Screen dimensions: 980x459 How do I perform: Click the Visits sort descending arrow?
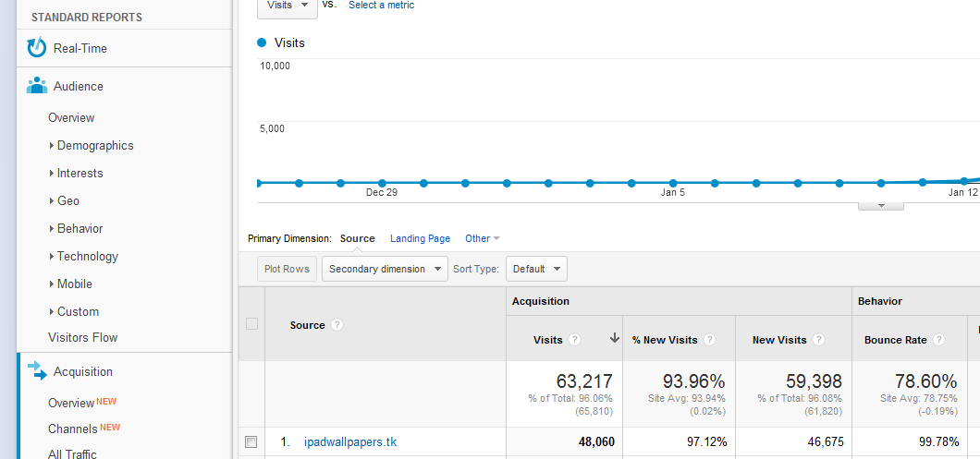pos(615,339)
